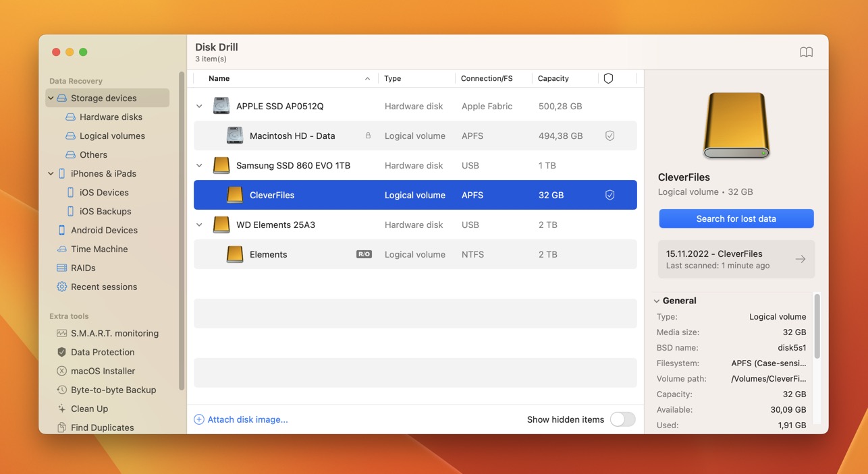Click the 30,09 GB Available value
This screenshot has height=474, width=868.
(x=788, y=409)
